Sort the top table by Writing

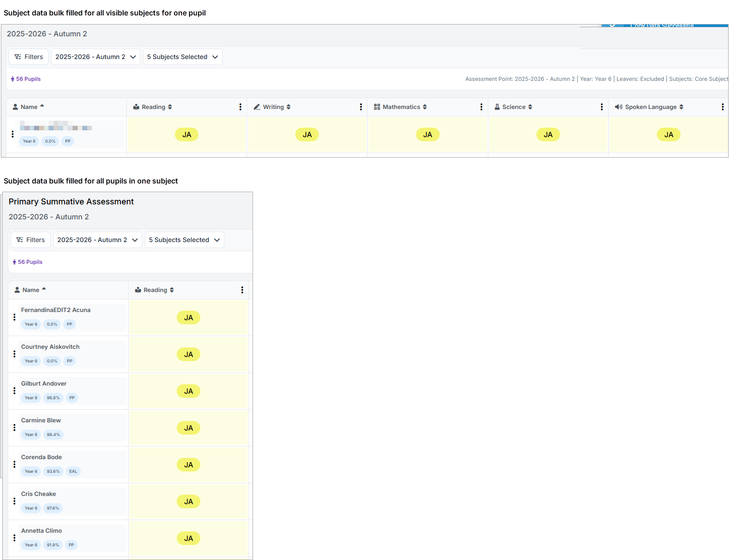(288, 107)
